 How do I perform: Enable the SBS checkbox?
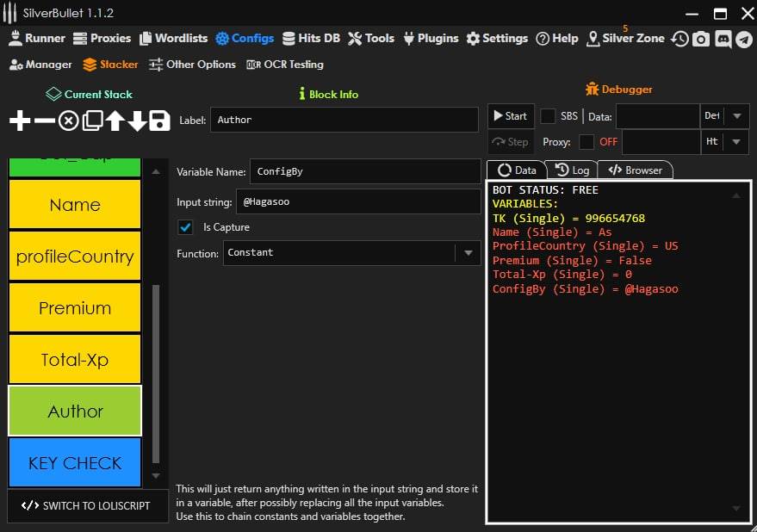click(x=548, y=116)
